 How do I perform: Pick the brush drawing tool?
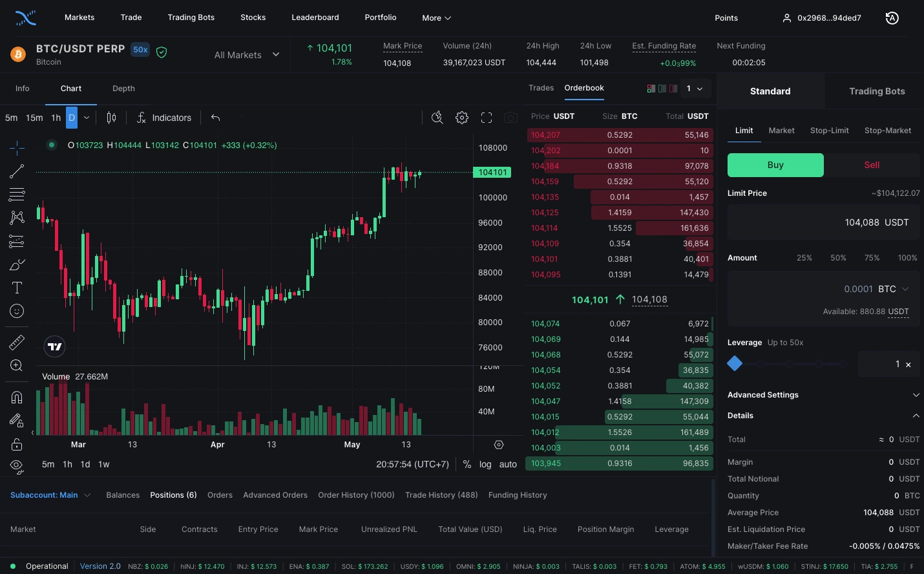click(x=16, y=264)
